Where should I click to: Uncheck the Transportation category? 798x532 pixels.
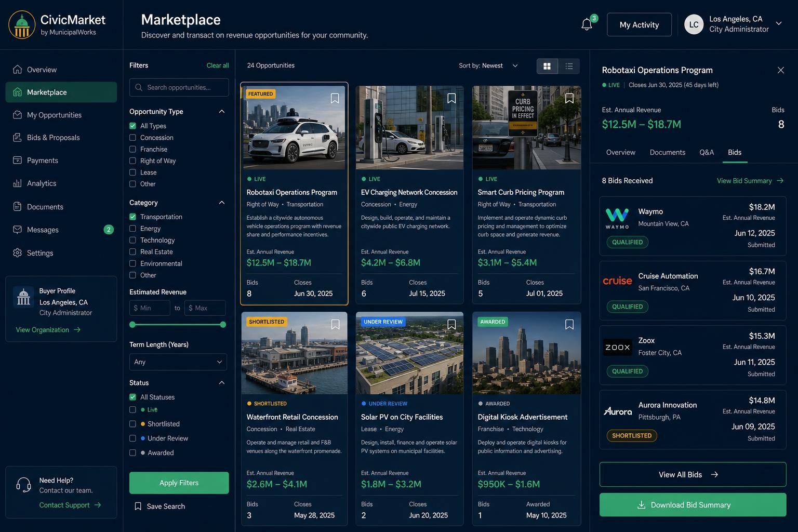(x=132, y=217)
